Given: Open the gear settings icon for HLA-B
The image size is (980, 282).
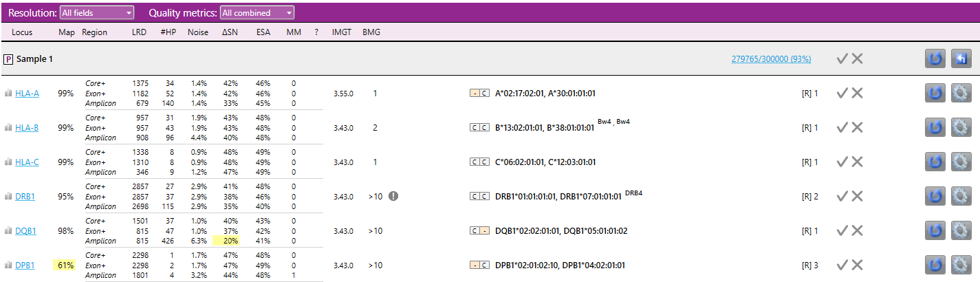Looking at the screenshot, I should coord(961,127).
